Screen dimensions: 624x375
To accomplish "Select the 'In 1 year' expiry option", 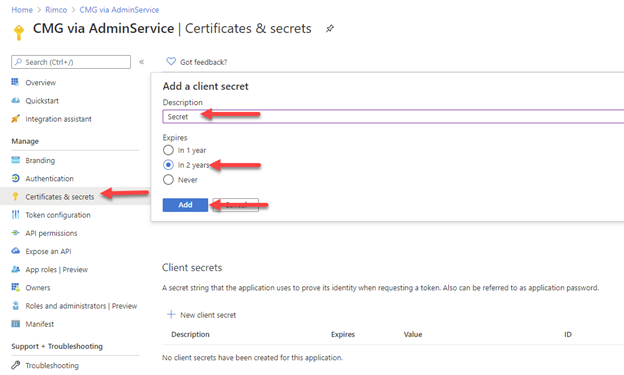I will pos(168,150).
